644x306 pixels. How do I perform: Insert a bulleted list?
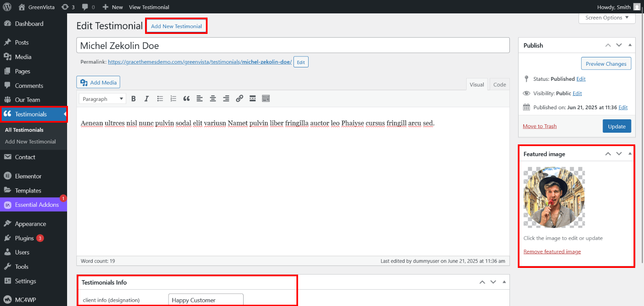[160, 99]
